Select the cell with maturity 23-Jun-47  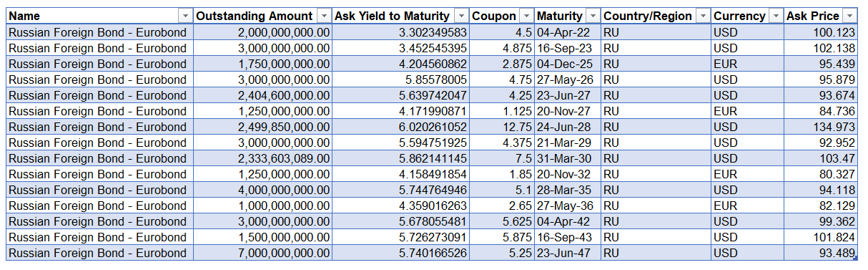(x=568, y=253)
